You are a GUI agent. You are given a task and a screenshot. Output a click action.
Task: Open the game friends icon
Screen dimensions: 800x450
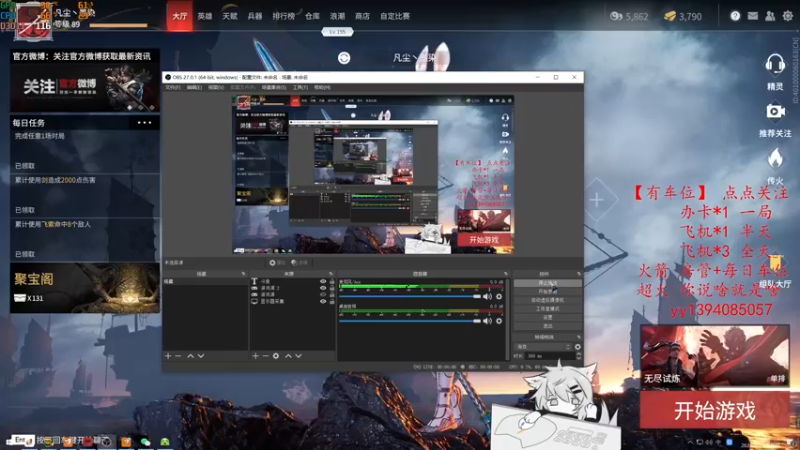coord(770,16)
